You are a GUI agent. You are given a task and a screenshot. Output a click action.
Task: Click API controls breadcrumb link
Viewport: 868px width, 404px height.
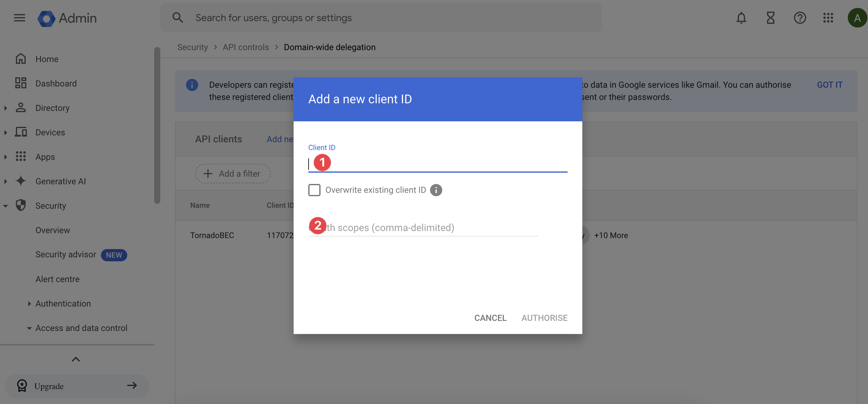(246, 47)
